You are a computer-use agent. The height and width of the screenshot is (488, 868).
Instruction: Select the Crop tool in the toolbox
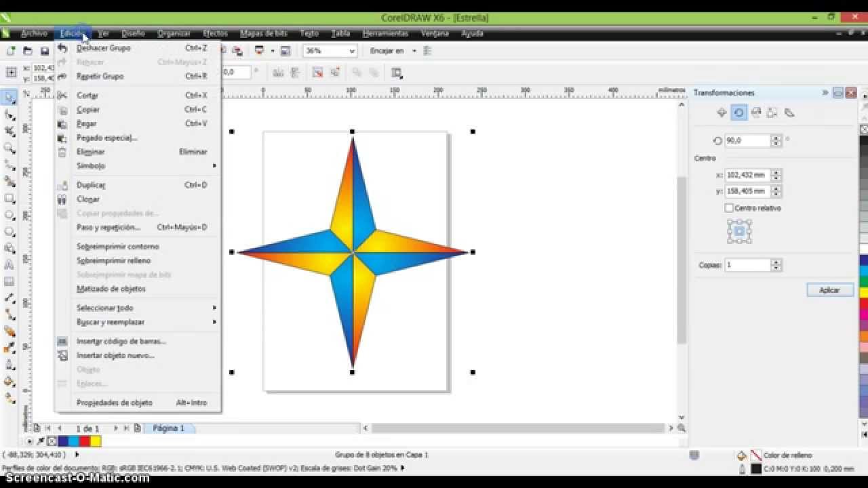pyautogui.click(x=9, y=131)
